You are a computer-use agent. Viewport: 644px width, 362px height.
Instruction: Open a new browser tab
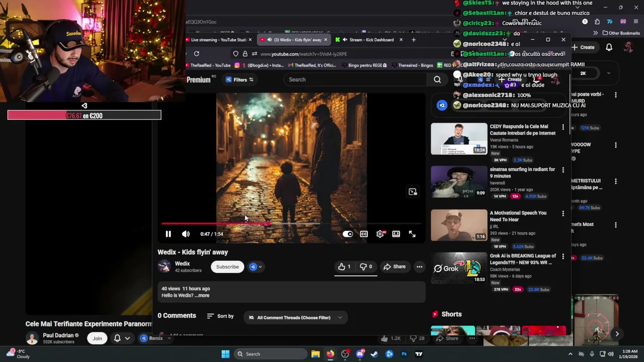pos(414,40)
